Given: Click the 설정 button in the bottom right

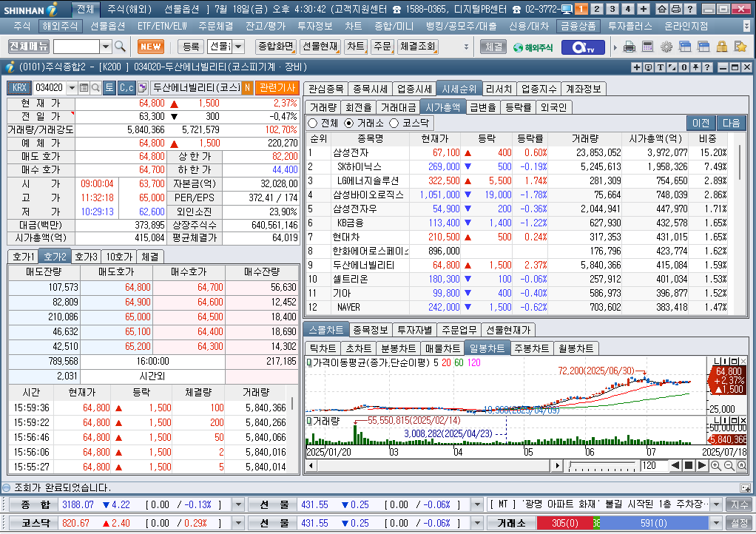Looking at the screenshot, I should (739, 523).
